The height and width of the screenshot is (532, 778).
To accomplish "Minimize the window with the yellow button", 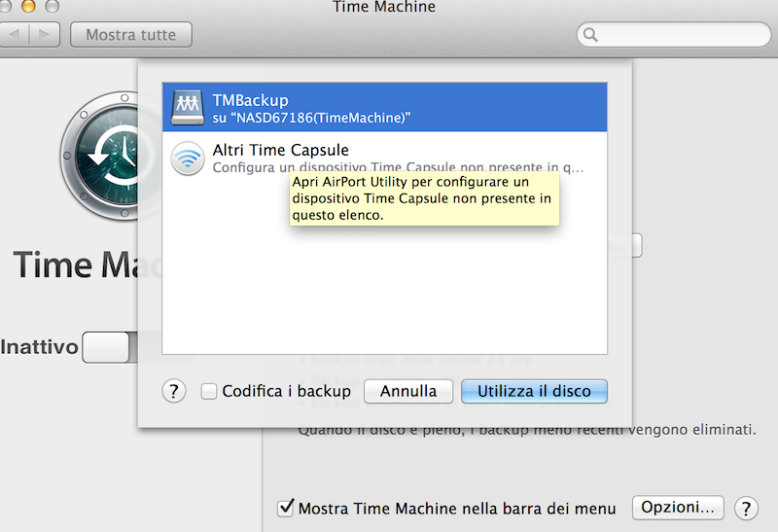I will pyautogui.click(x=27, y=6).
